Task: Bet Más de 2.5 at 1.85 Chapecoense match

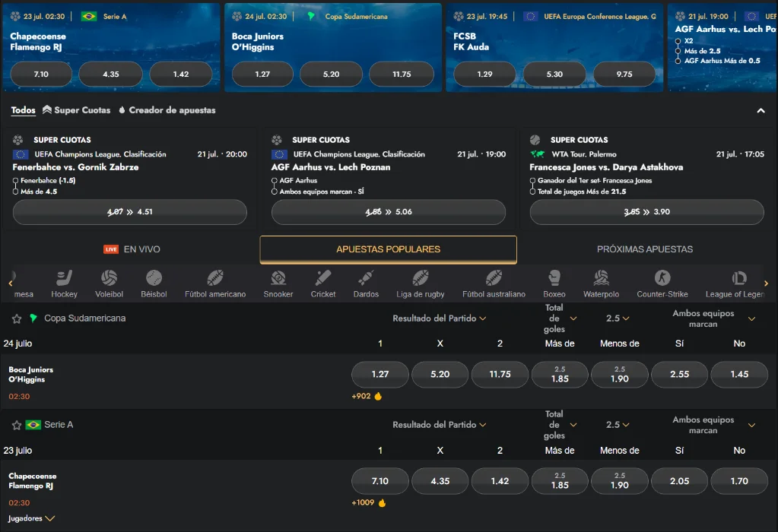Action: tap(560, 481)
